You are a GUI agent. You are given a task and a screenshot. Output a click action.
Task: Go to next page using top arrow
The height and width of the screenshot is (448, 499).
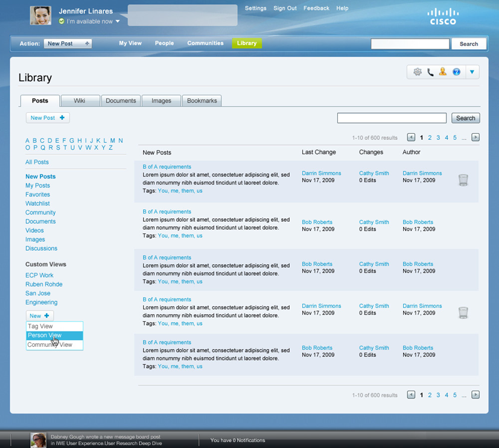pyautogui.click(x=475, y=137)
